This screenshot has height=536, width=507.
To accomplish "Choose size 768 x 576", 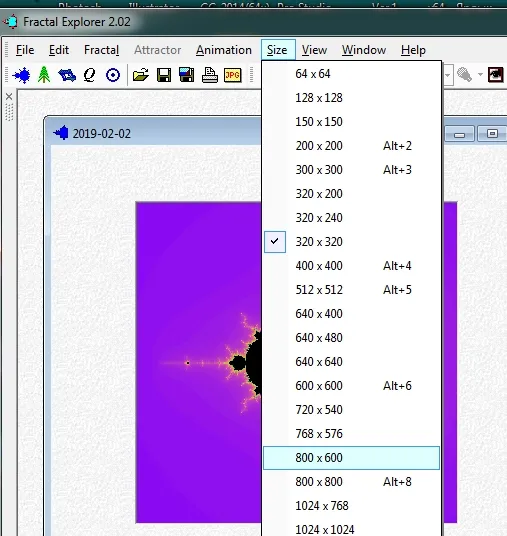I will pos(351,433).
